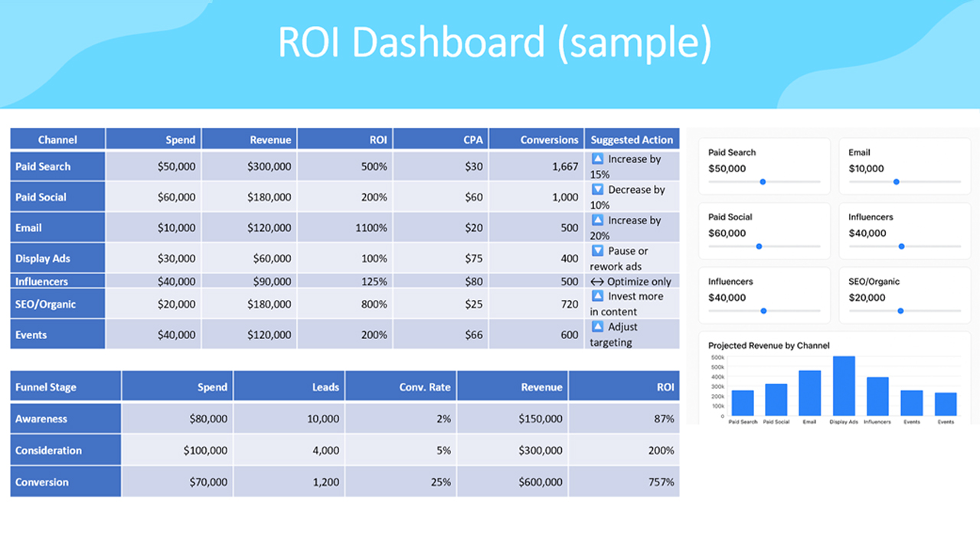
Task: Click the two-way arrow icon beside 'Optimize only'
Action: click(x=597, y=282)
